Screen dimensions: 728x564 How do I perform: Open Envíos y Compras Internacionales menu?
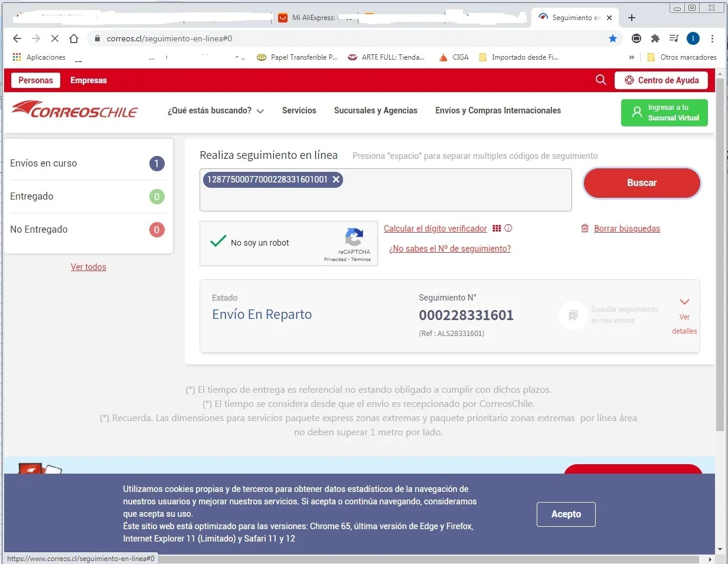coord(498,110)
